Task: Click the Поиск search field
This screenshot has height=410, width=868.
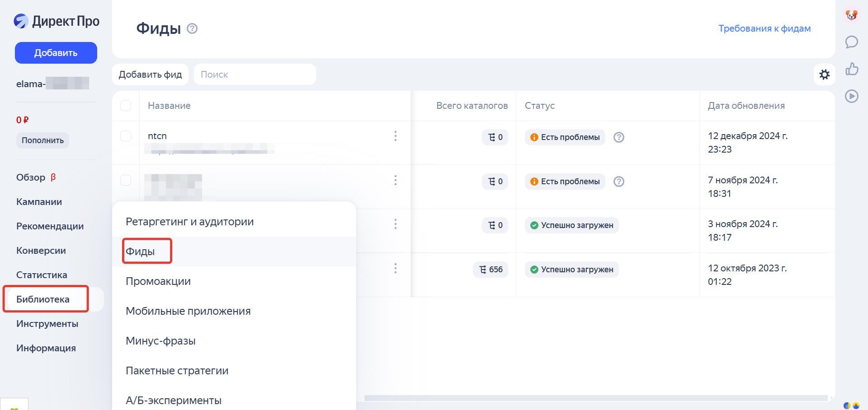Action: tap(255, 75)
